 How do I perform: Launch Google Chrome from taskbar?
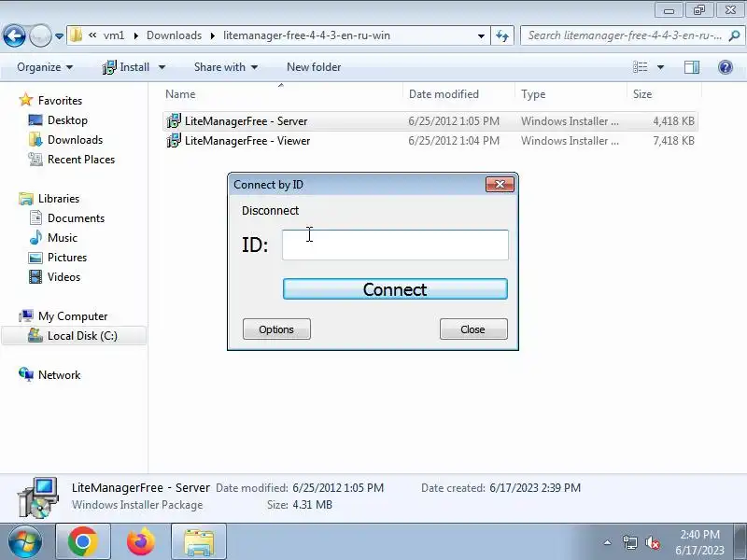point(83,542)
